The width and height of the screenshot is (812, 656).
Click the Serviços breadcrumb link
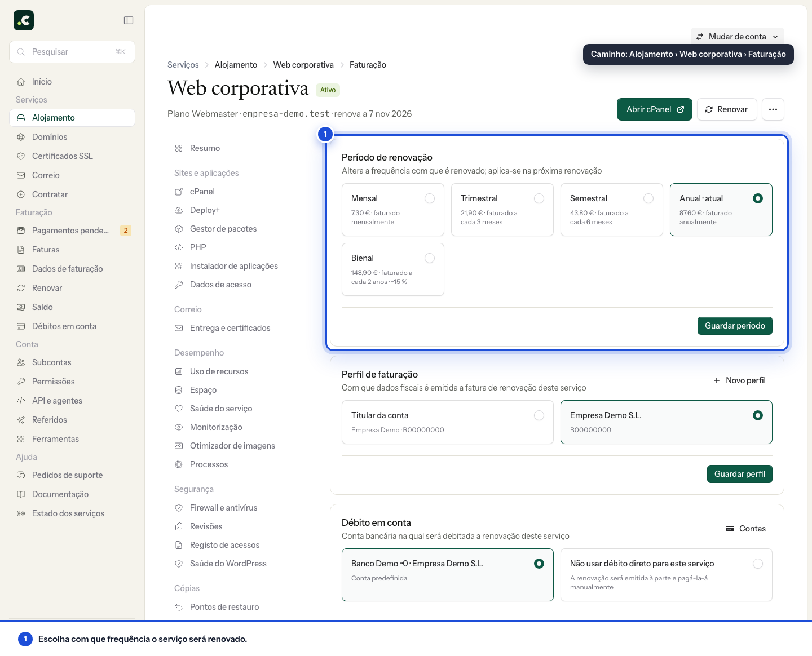pyautogui.click(x=183, y=65)
